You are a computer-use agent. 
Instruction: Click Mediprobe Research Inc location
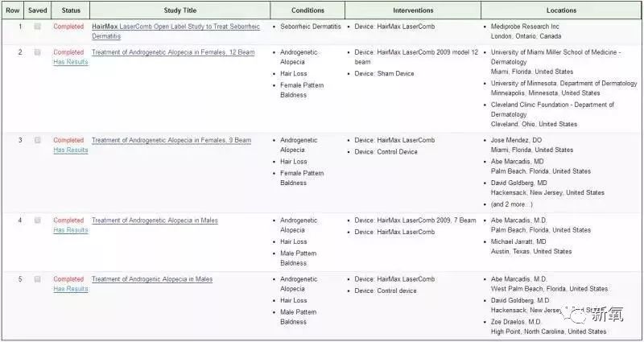(x=526, y=31)
